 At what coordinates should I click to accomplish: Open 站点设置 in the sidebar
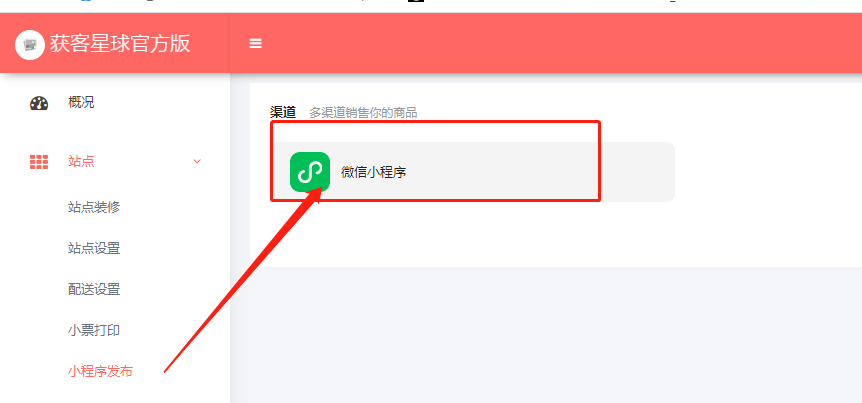click(94, 249)
